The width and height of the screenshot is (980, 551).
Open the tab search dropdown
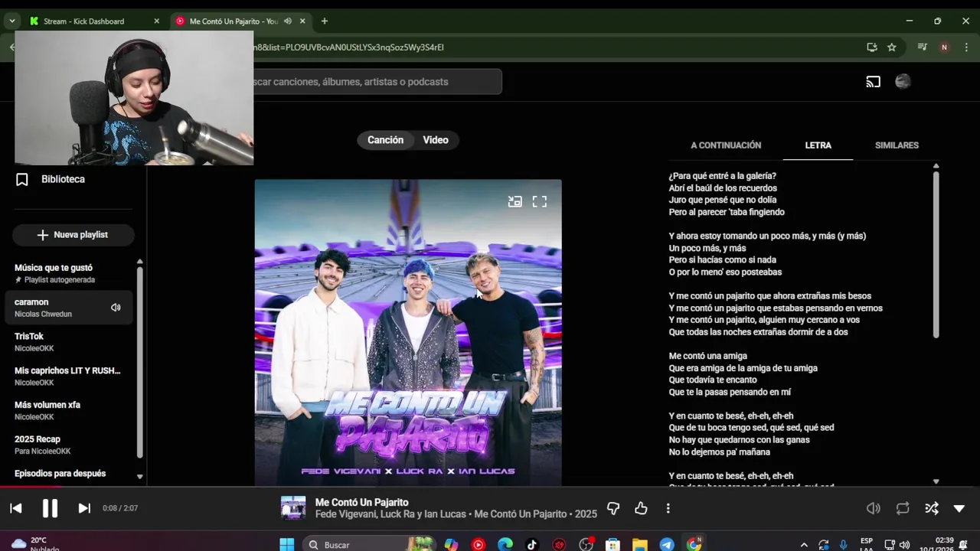tap(12, 21)
